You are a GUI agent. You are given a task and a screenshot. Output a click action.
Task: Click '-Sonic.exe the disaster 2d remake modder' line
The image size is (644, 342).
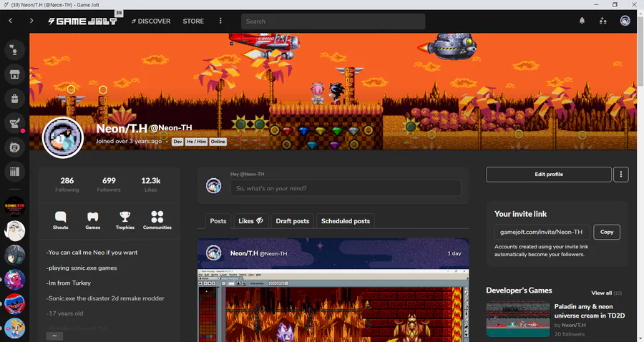106,298
